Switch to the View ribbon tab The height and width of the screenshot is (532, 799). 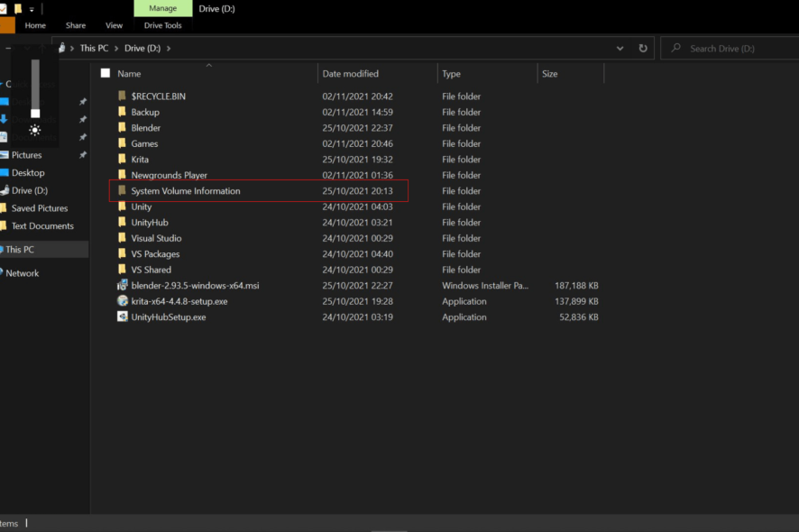pyautogui.click(x=114, y=26)
